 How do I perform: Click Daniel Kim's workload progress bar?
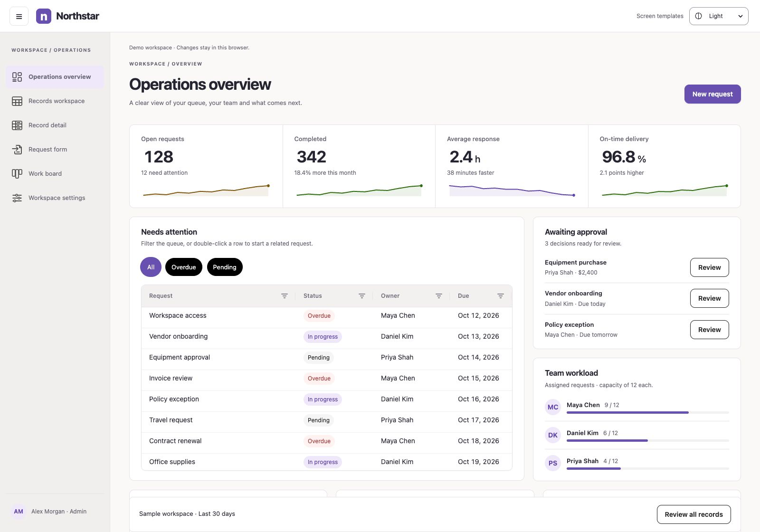coord(648,441)
